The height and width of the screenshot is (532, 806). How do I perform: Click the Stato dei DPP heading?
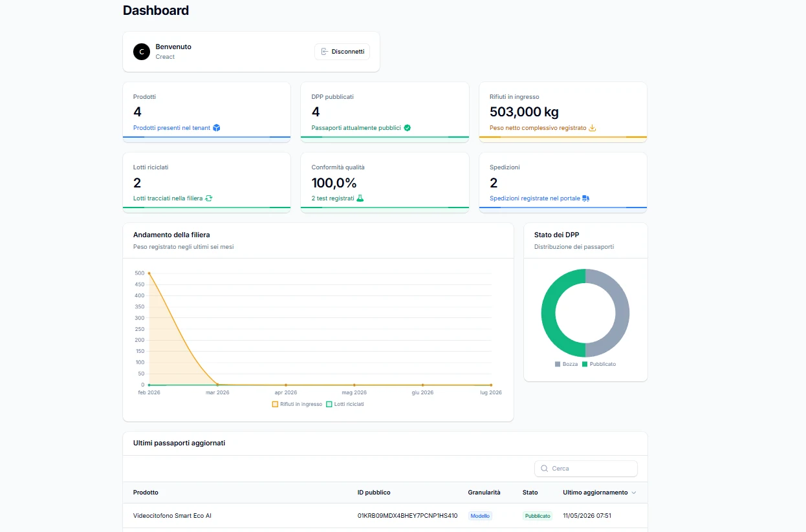point(556,235)
